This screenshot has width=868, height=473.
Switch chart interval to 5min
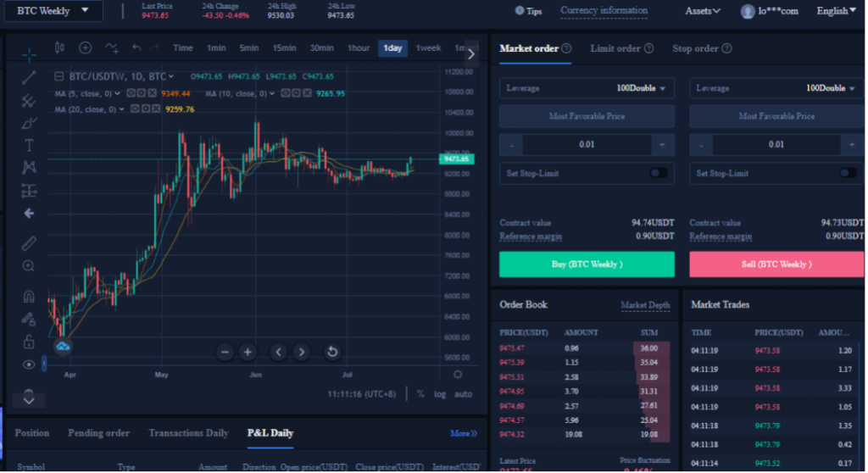coord(249,48)
